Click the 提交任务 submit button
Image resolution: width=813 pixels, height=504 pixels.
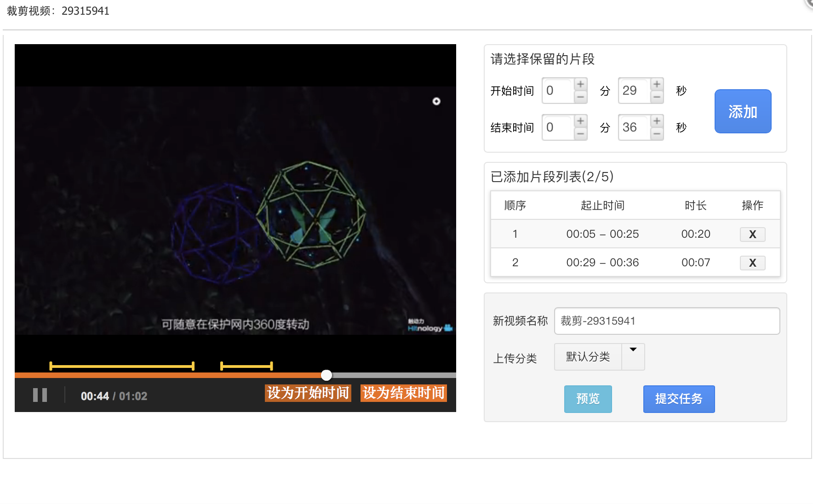(679, 399)
